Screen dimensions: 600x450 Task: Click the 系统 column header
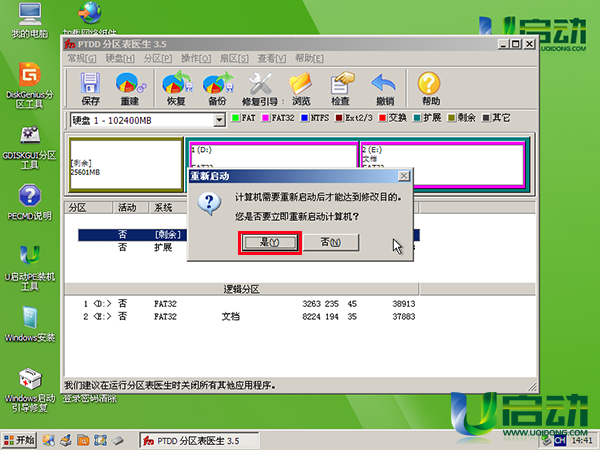click(168, 208)
